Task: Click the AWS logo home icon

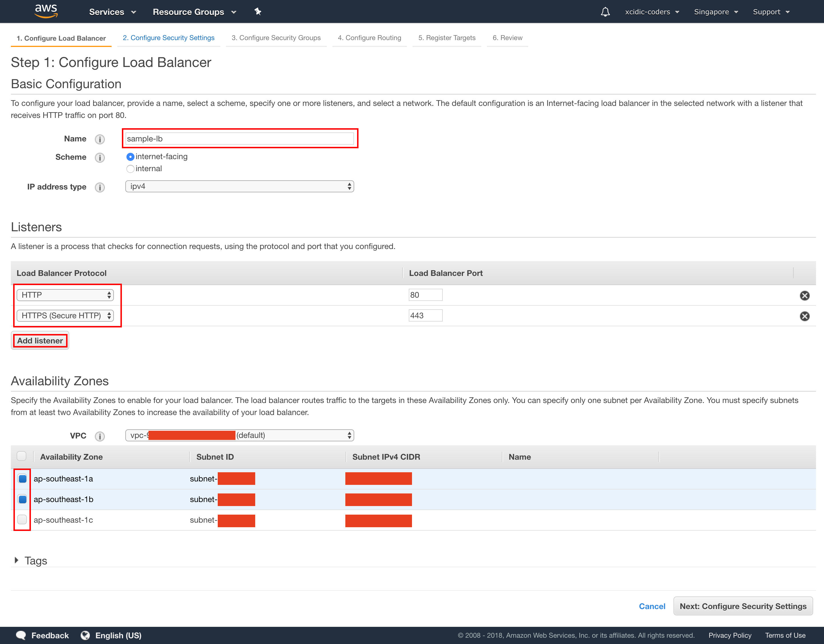Action: (46, 11)
